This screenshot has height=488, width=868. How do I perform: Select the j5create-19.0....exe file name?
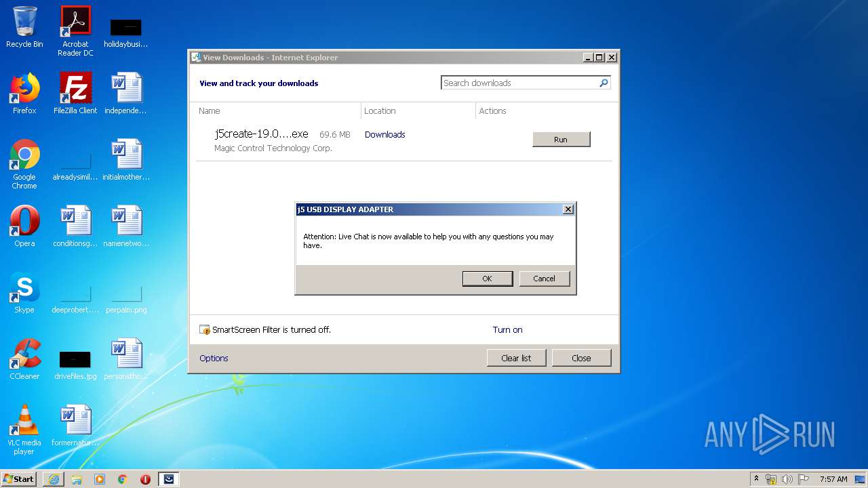[261, 134]
